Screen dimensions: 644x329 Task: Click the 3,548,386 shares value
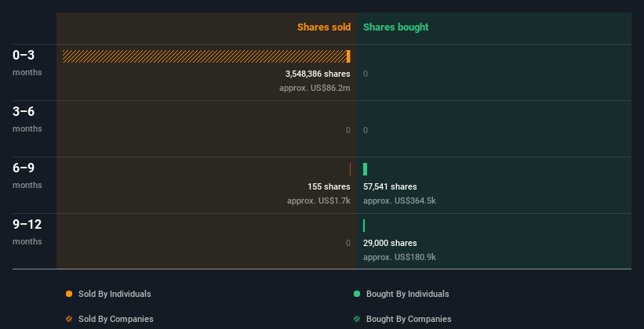pos(318,74)
